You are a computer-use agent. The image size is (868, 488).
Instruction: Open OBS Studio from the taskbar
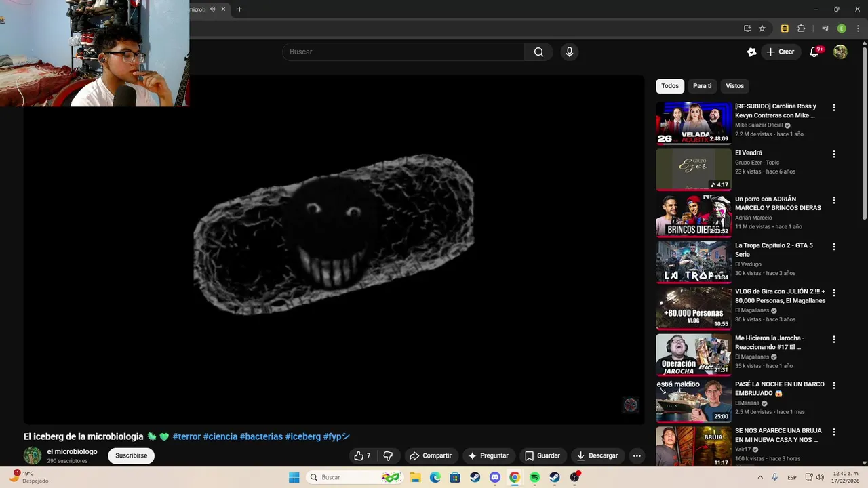[x=574, y=477]
